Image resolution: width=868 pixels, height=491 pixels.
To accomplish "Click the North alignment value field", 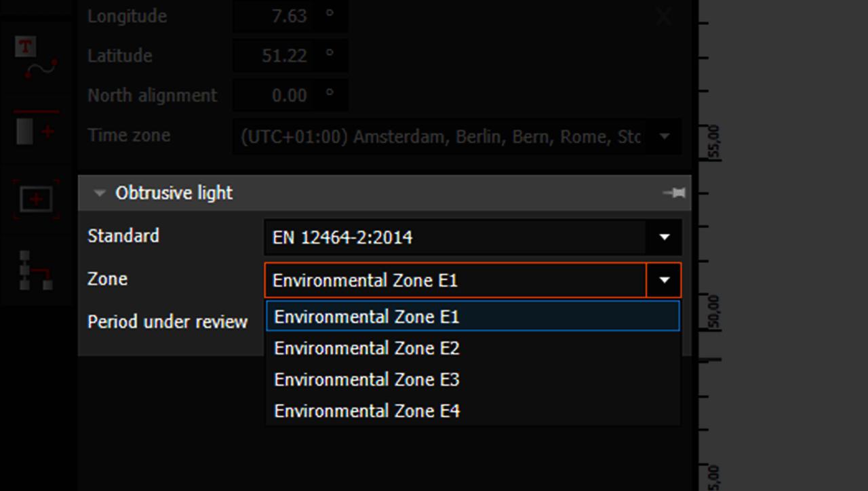I will 290,96.
